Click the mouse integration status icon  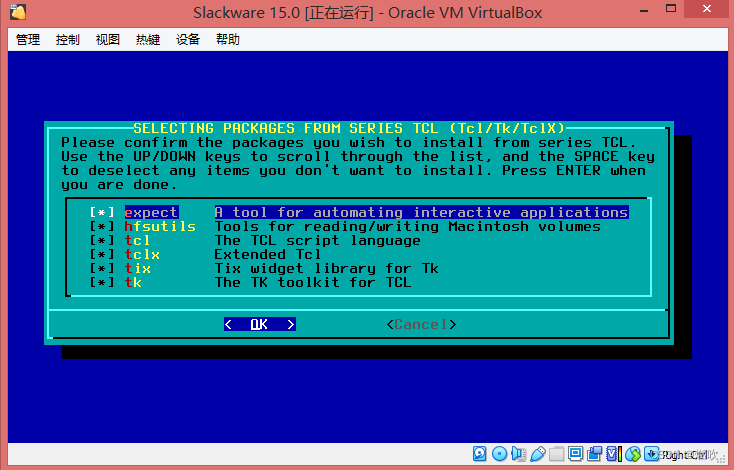click(x=633, y=454)
